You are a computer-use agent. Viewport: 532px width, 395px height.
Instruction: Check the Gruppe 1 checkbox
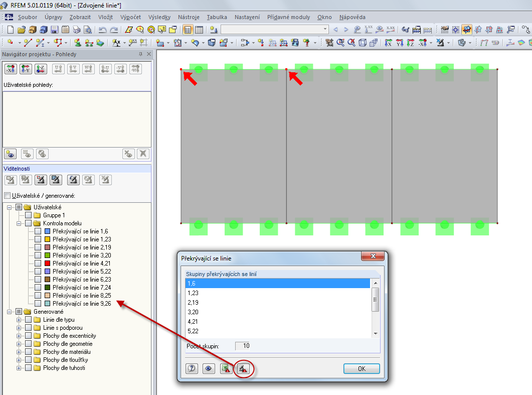pos(29,215)
